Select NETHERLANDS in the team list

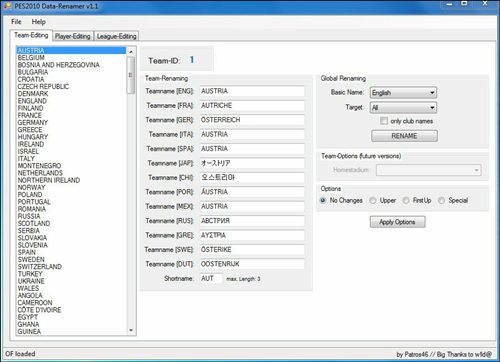[71, 173]
